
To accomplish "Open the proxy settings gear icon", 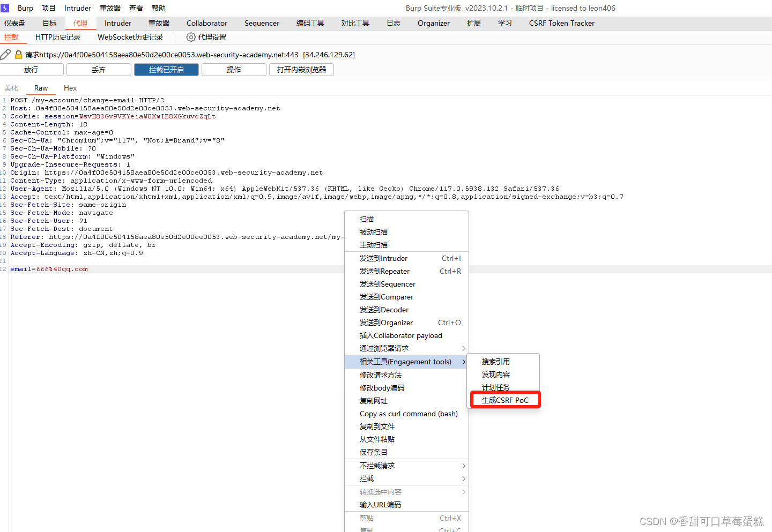I will point(191,37).
